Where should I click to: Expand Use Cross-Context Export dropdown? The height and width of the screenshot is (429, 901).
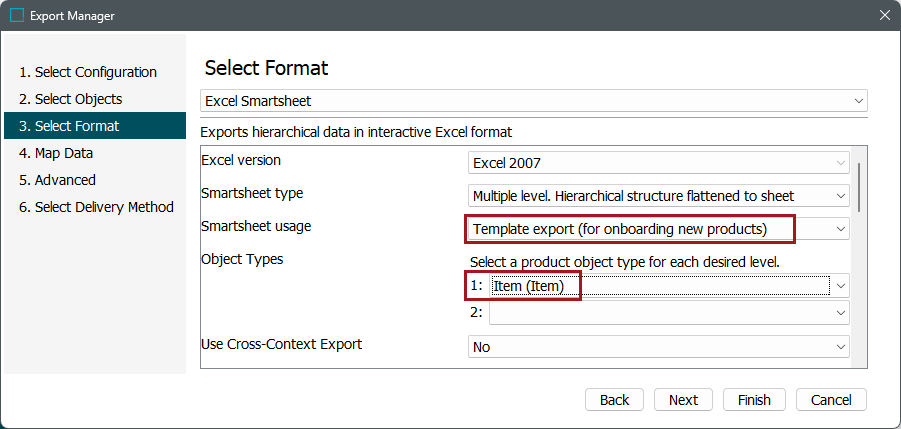point(658,347)
